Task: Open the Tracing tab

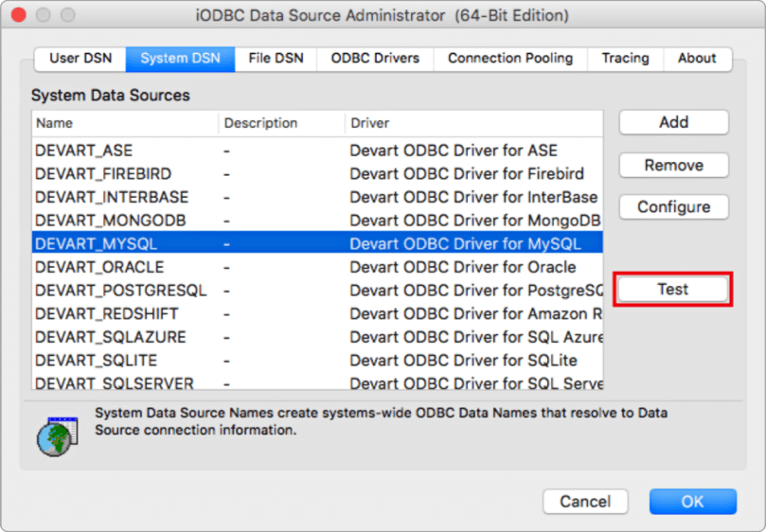Action: (x=625, y=59)
